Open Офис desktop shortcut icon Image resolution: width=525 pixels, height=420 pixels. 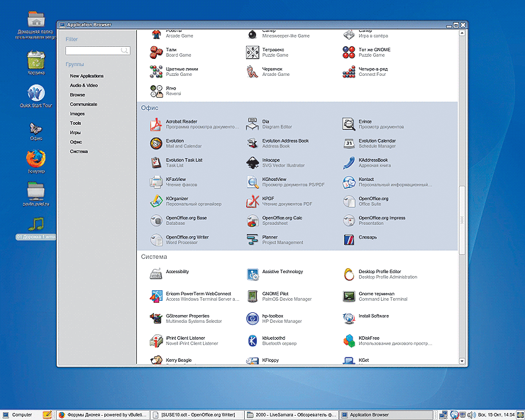35,128
